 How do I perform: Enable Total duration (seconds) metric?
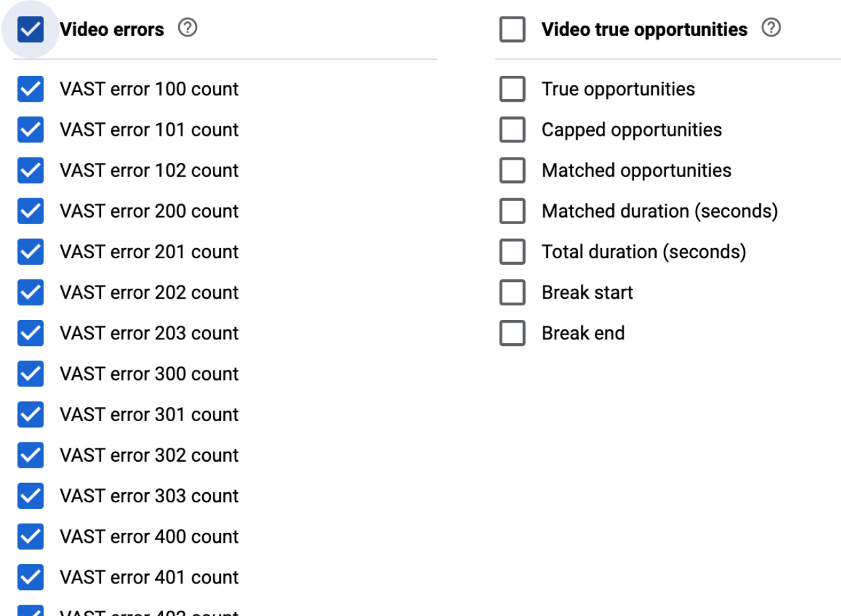point(512,251)
